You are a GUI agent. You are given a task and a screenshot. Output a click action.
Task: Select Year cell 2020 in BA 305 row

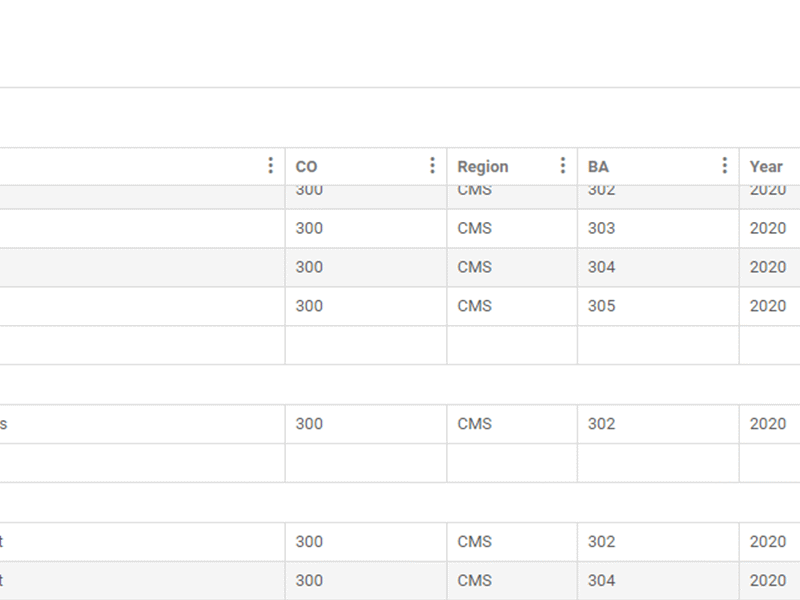770,306
